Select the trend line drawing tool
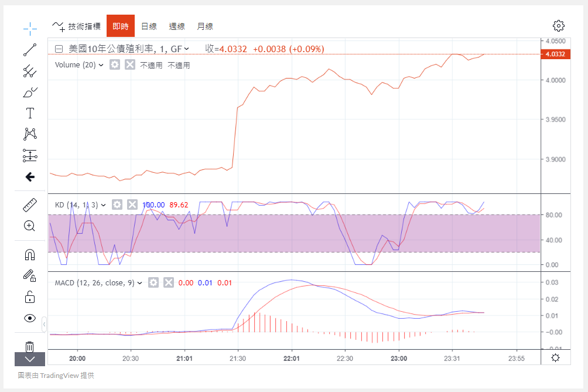This screenshot has width=588, height=392. tap(30, 49)
